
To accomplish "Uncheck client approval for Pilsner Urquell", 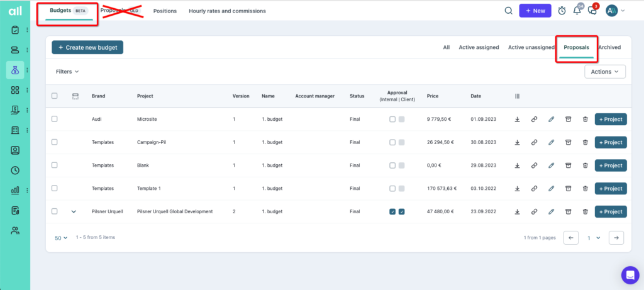I will (402, 211).
